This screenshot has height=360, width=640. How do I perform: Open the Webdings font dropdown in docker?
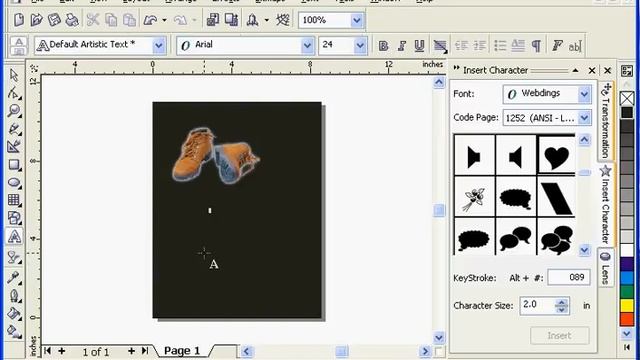pos(584,94)
